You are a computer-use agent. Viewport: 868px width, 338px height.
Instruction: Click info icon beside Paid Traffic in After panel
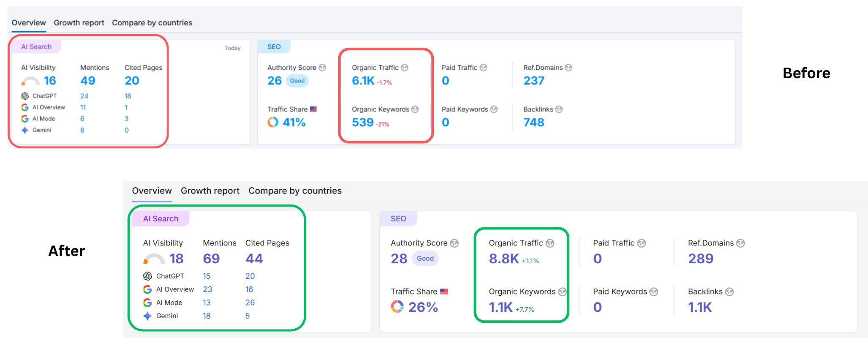(642, 243)
